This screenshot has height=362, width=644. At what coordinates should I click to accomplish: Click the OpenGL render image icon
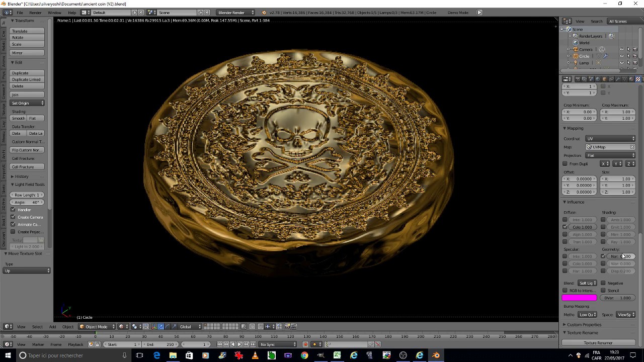(287, 326)
